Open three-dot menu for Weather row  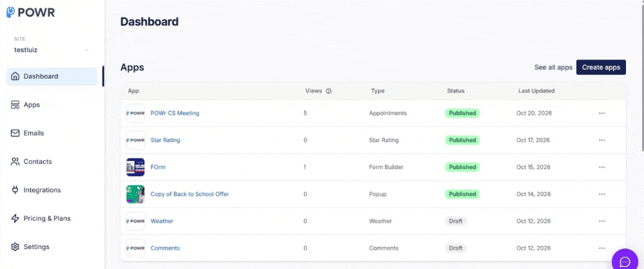pos(601,221)
